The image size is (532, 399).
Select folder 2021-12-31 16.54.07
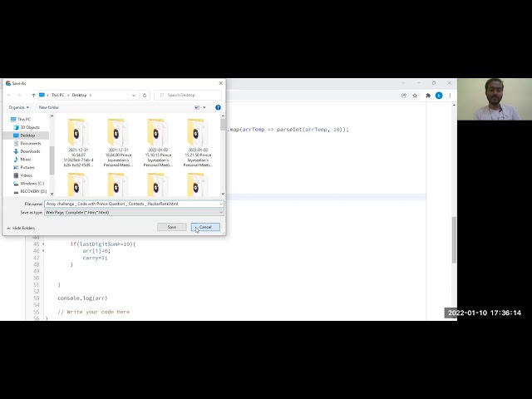pyautogui.click(x=78, y=142)
